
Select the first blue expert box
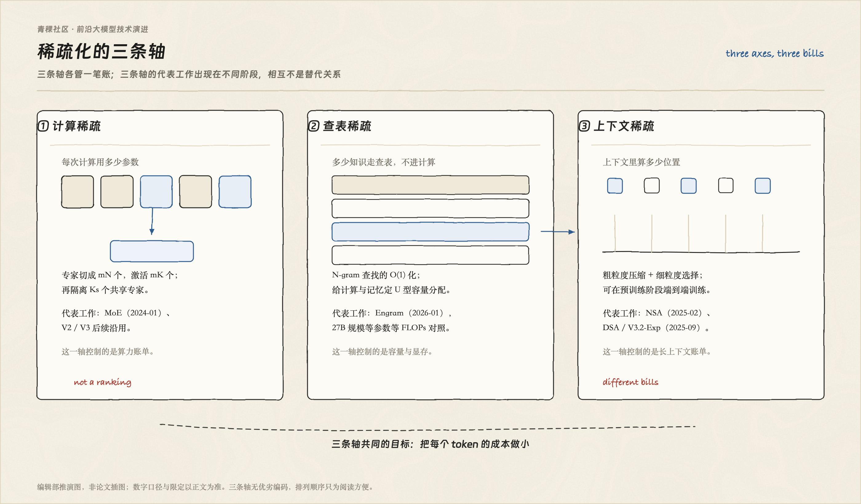(x=156, y=191)
